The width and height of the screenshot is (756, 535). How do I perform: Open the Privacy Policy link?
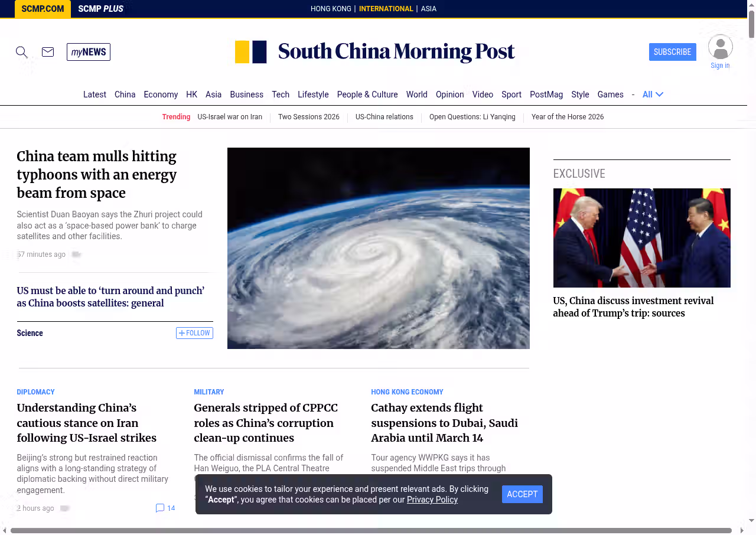(x=432, y=500)
